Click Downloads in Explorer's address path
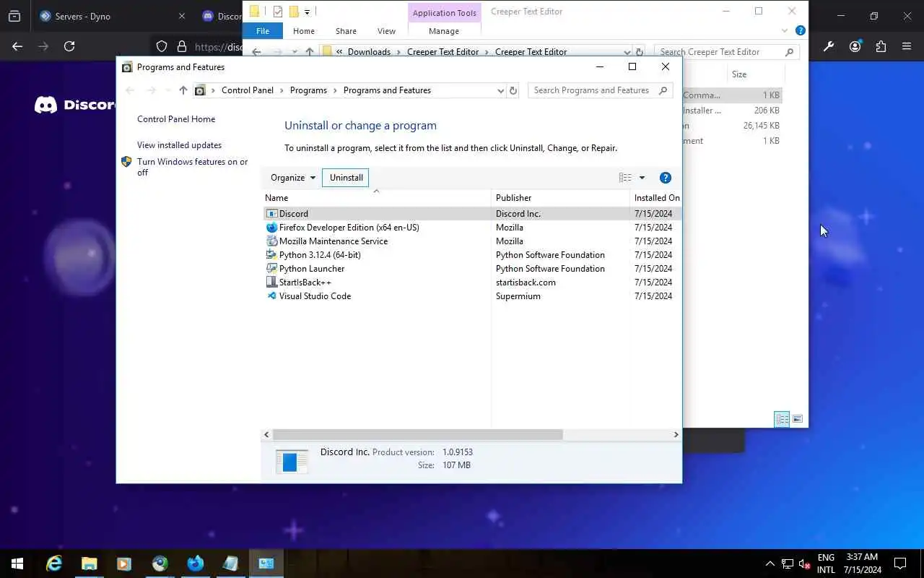 (x=369, y=52)
